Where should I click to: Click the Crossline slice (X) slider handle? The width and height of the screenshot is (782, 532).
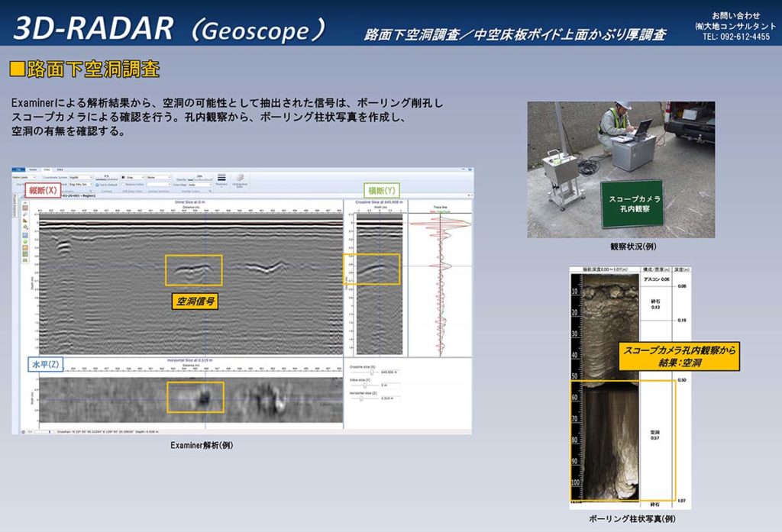pyautogui.click(x=372, y=372)
